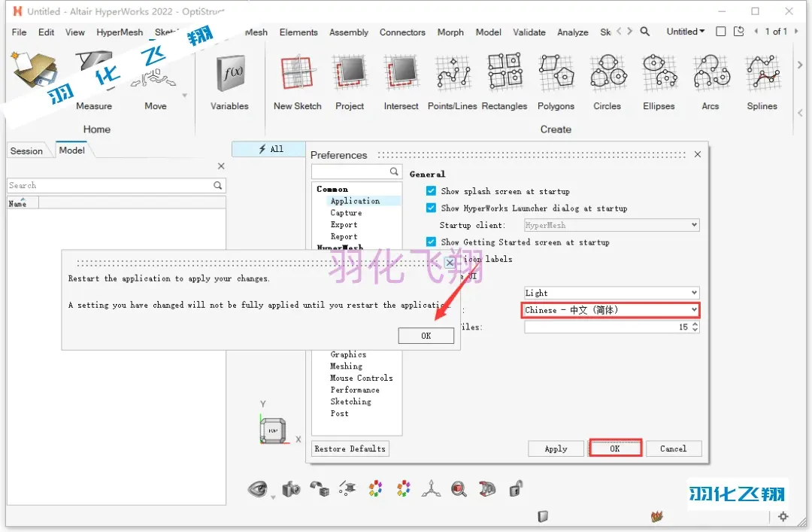
Task: Toggle the eye visibility icon in the view toolbar
Action: coord(257,488)
